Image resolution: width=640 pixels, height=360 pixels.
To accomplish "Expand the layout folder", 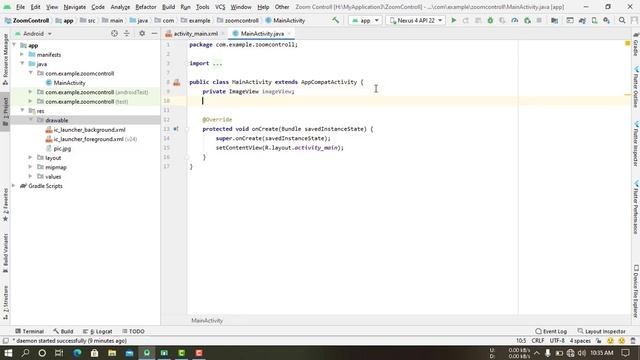I will [x=31, y=158].
